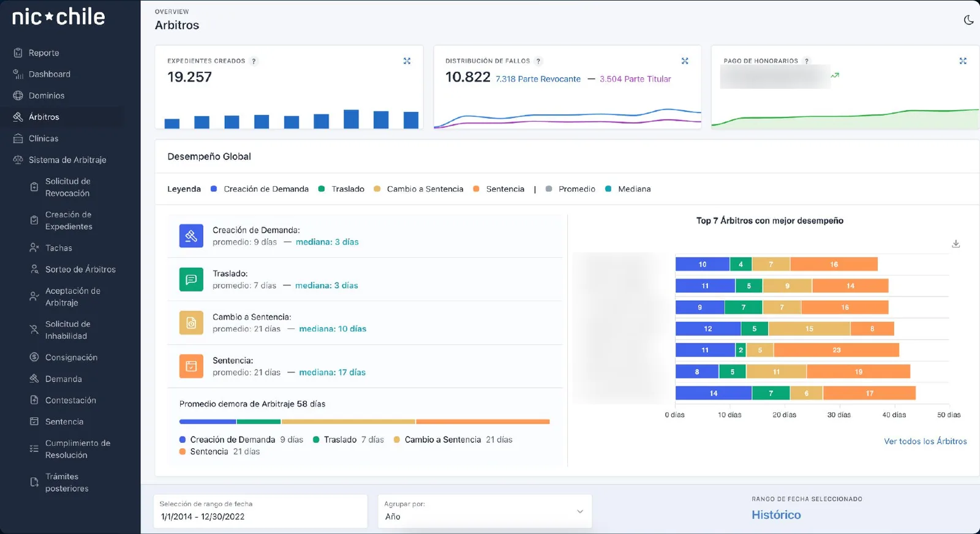Click Ver todos los Árbitros link

(925, 442)
